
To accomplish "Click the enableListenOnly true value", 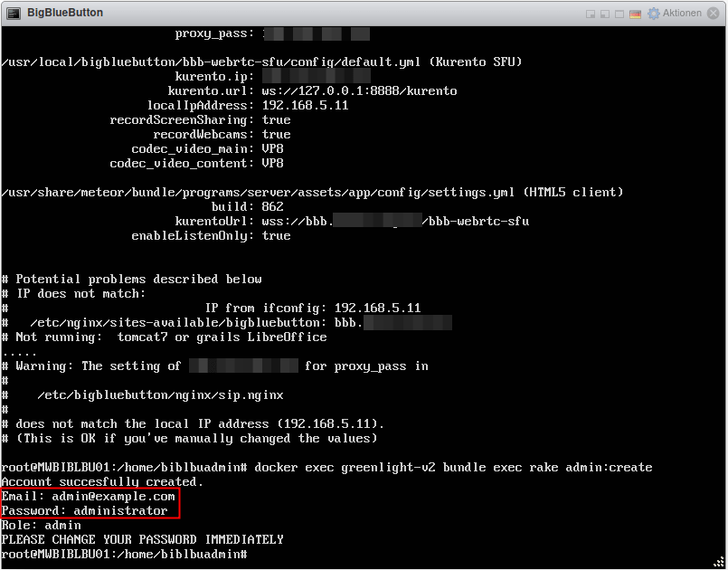I will coord(276,235).
